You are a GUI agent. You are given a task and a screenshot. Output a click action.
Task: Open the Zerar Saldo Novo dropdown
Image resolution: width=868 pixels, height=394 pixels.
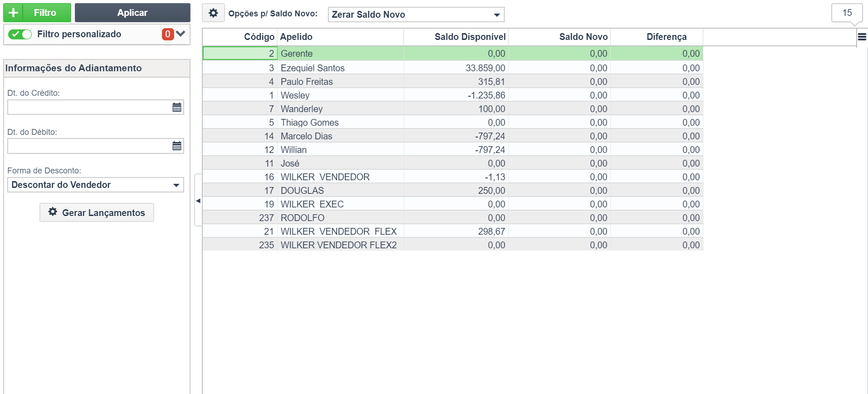pyautogui.click(x=416, y=15)
